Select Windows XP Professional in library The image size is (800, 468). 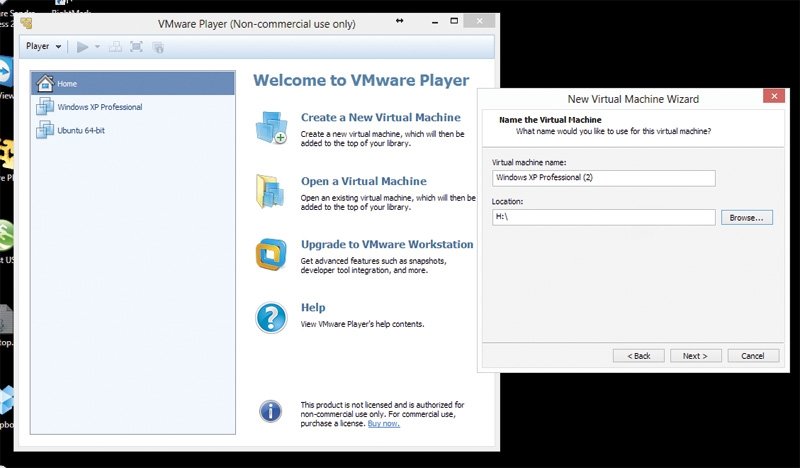[x=133, y=107]
